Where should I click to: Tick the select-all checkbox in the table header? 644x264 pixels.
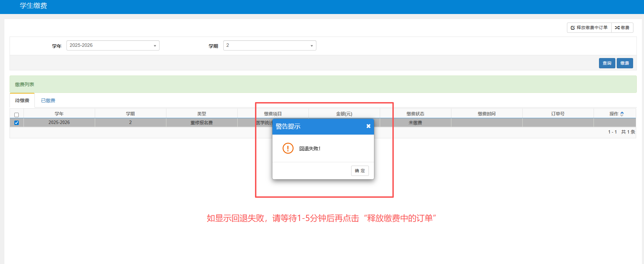coord(16,115)
